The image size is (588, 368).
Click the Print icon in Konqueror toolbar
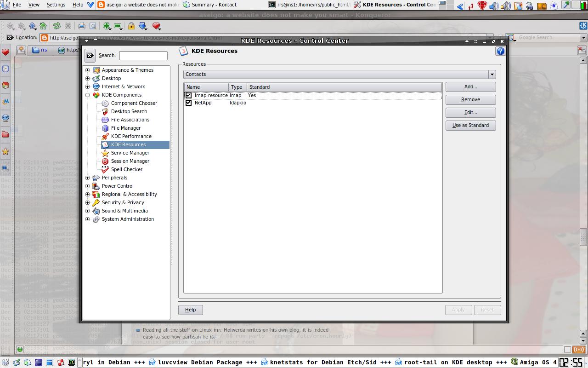point(82,26)
